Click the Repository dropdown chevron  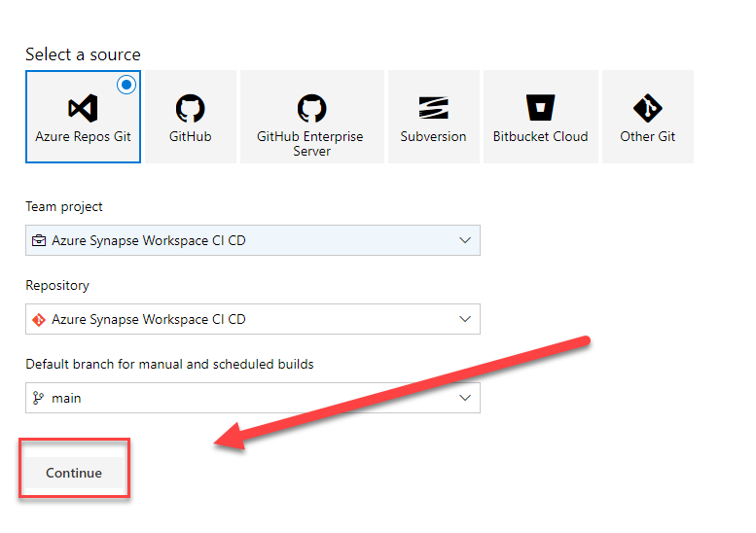pos(465,319)
